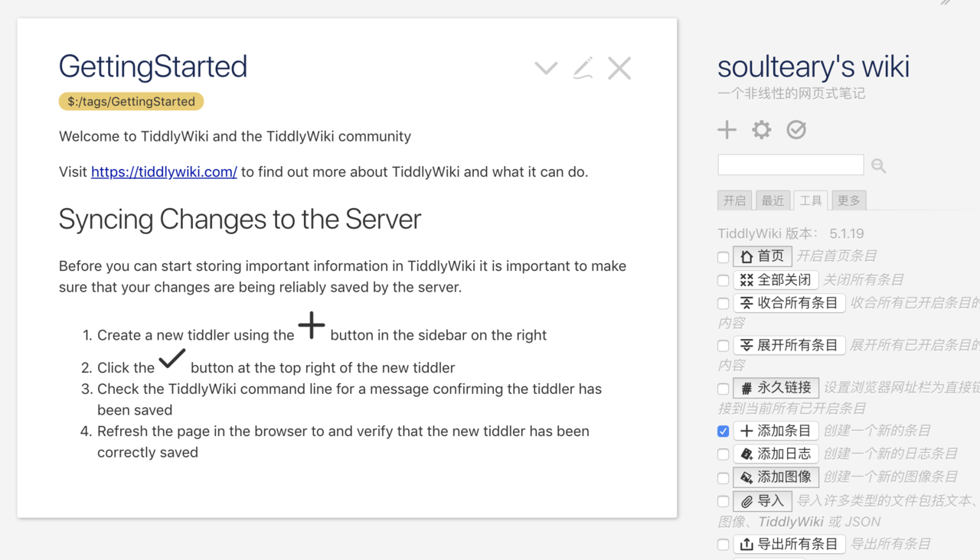The width and height of the screenshot is (980, 560).
Task: Enable the 添加图像 checkbox
Action: tap(723, 478)
